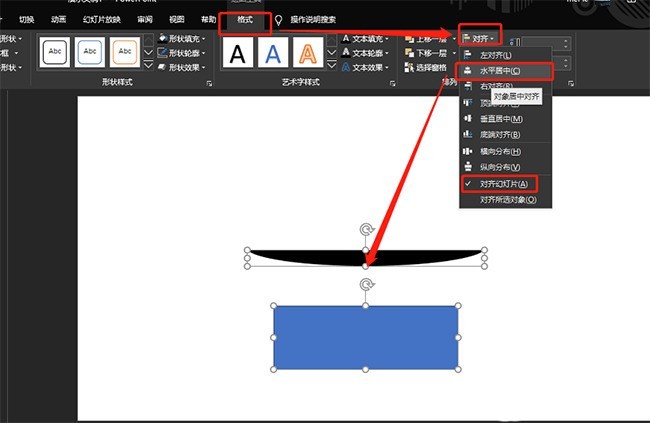Click rotate handle above the black curved shape
Screen dimensions: 650x423
[367, 229]
